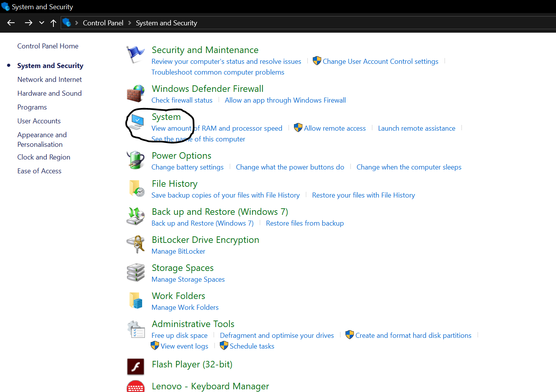Click the Storage Spaces stacked drives icon

(136, 272)
